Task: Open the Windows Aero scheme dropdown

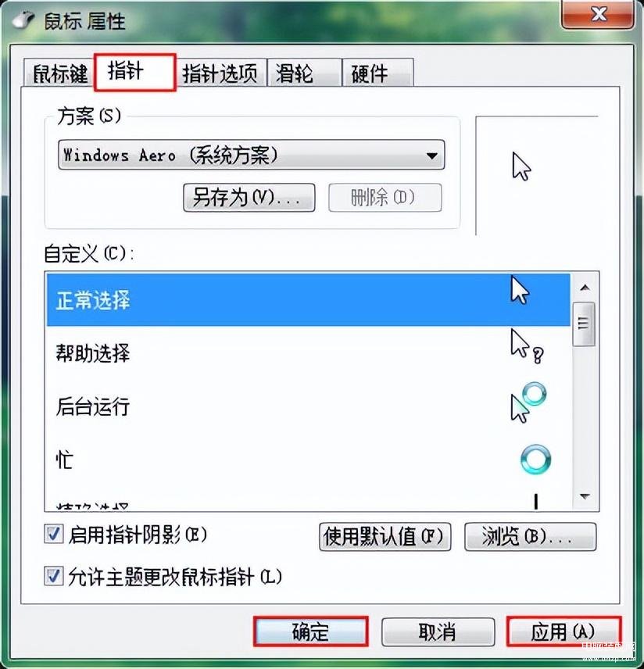Action: point(252,155)
